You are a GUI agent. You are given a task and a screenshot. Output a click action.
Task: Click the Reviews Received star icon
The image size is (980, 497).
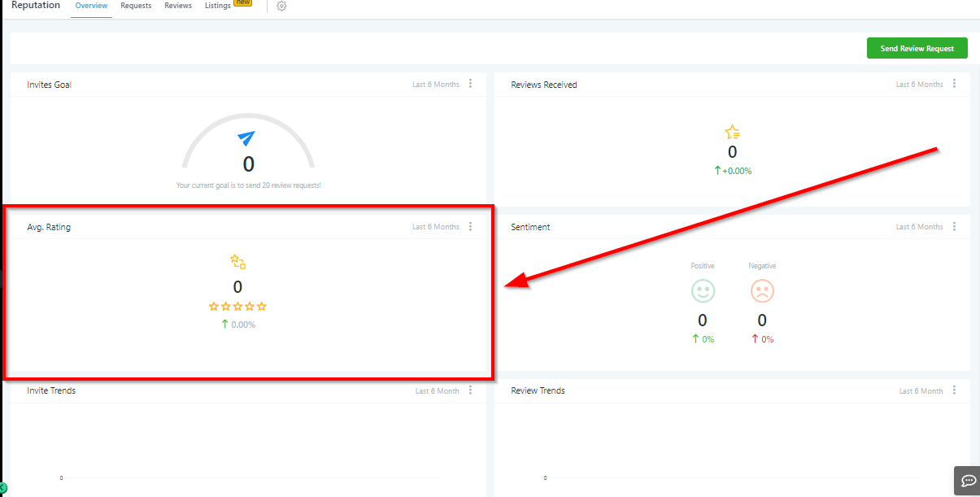tap(732, 133)
